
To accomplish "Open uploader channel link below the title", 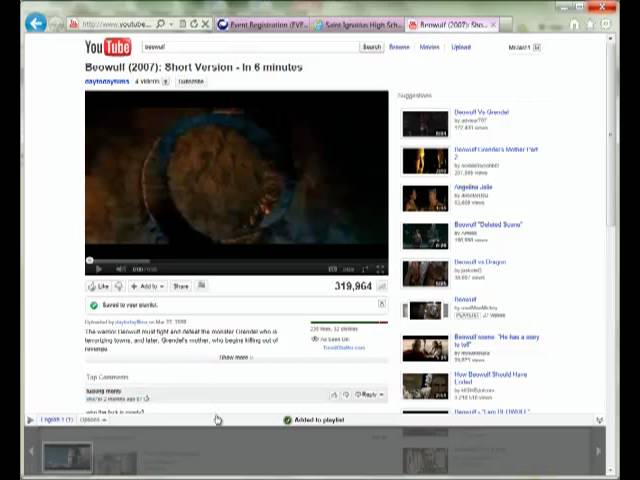I will [107, 81].
